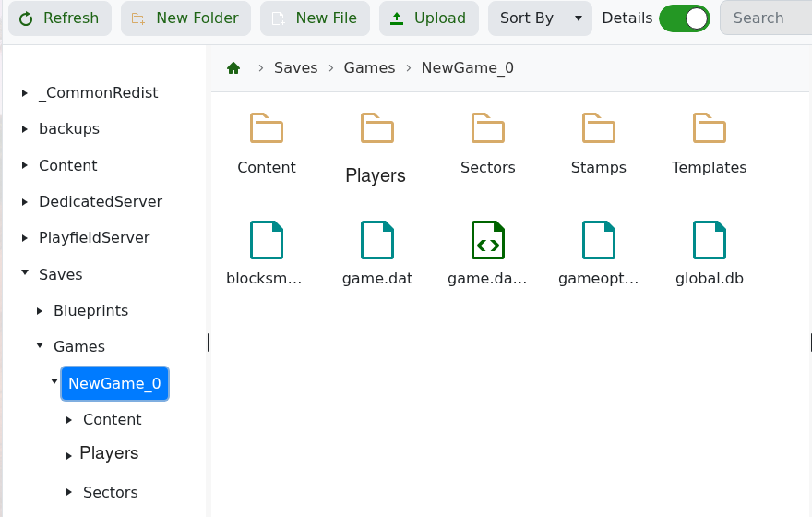Select _CommonRedist in folder tree
Screen dimensions: 812x517
pyautogui.click(x=99, y=92)
